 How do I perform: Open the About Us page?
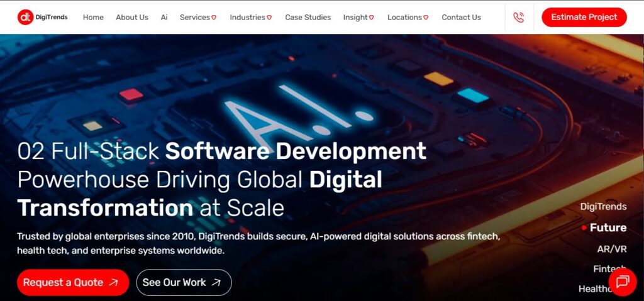click(132, 18)
